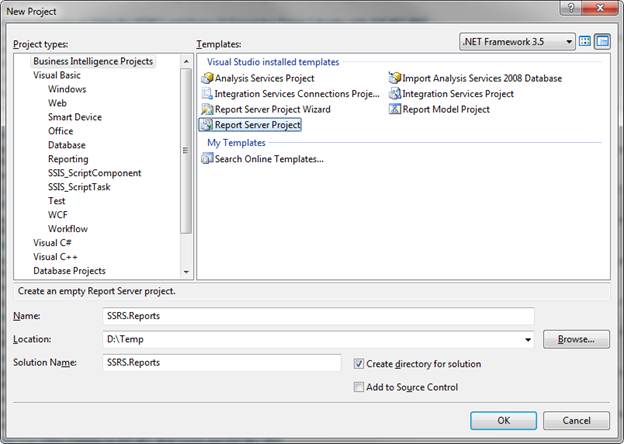
Task: Select the Web project type
Action: coord(57,103)
